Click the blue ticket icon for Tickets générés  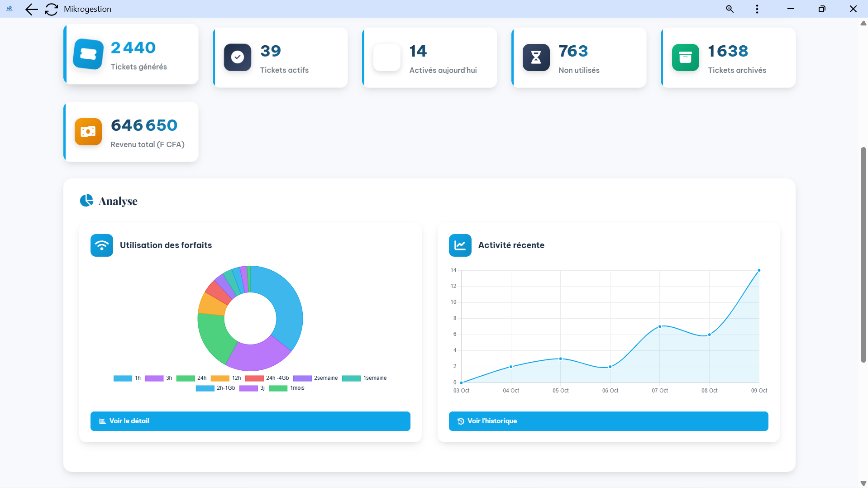point(88,54)
